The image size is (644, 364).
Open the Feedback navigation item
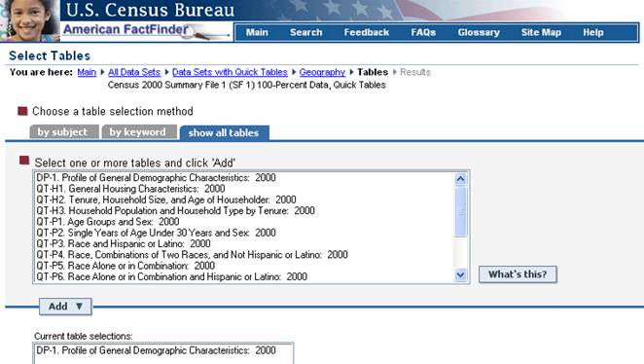(x=367, y=32)
